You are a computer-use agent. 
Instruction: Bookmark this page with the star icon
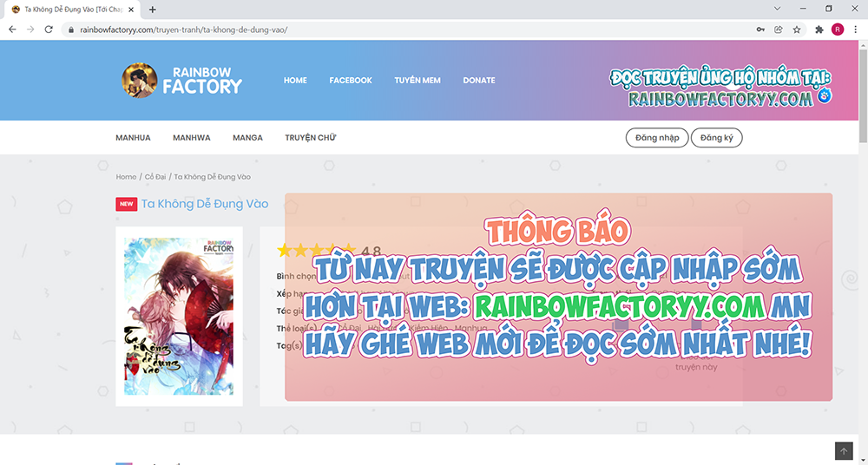click(x=797, y=29)
